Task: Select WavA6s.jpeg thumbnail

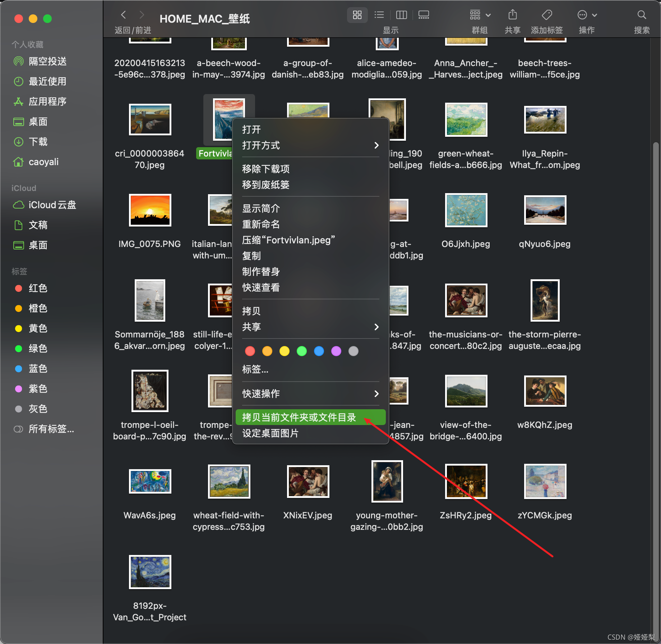Action: pyautogui.click(x=150, y=481)
